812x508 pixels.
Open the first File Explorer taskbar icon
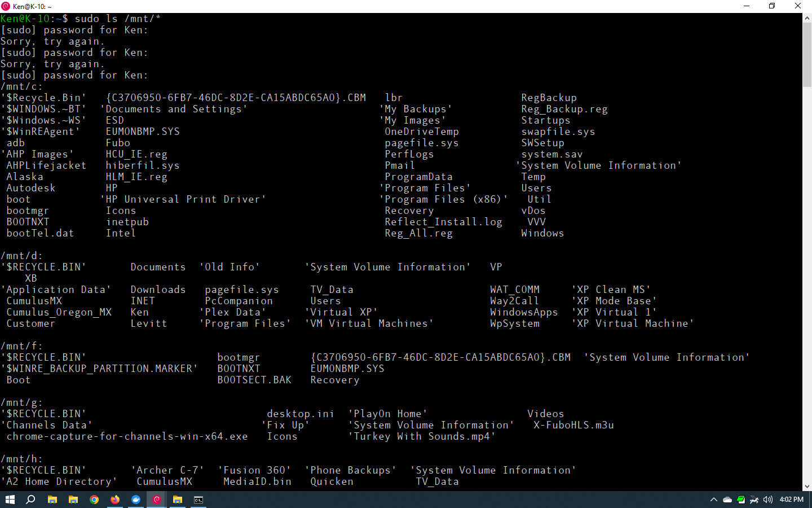(x=52, y=500)
